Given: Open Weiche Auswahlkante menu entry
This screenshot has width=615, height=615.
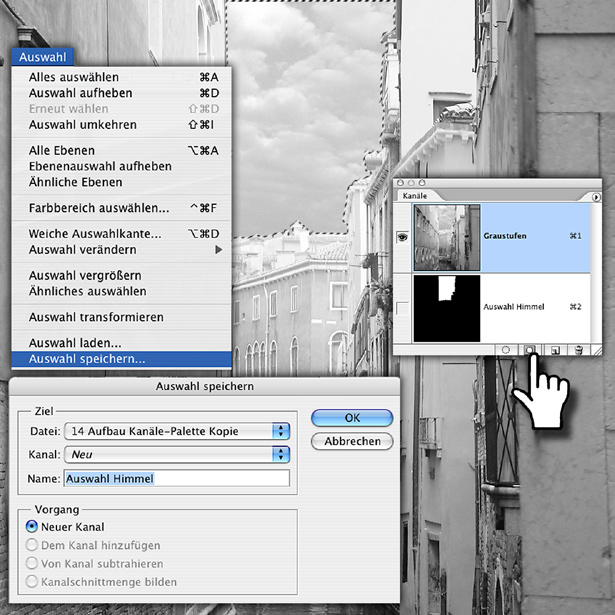Looking at the screenshot, I should [x=122, y=234].
